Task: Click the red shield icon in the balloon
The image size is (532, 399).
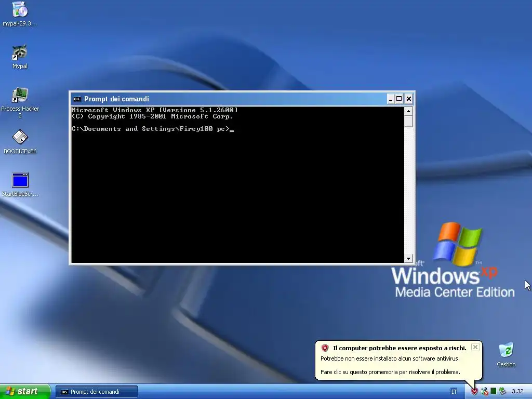Action: click(x=325, y=348)
